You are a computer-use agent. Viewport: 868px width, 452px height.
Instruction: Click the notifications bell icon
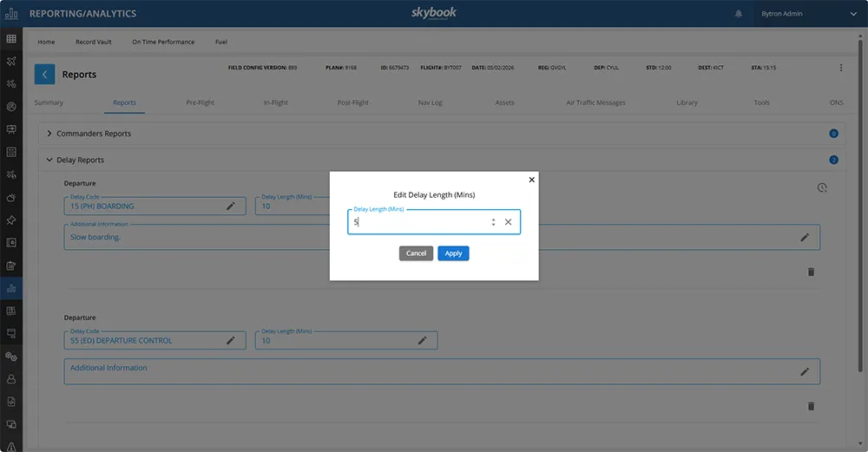(x=739, y=14)
